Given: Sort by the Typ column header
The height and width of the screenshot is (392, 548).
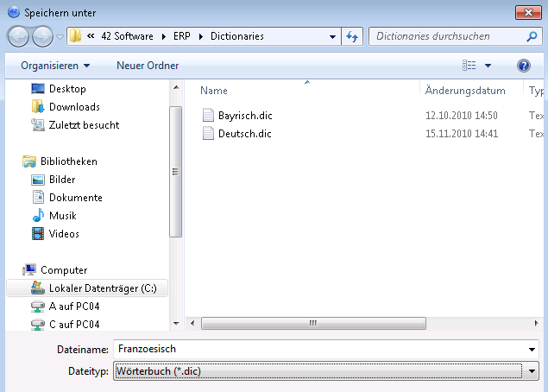Looking at the screenshot, I should click(536, 91).
